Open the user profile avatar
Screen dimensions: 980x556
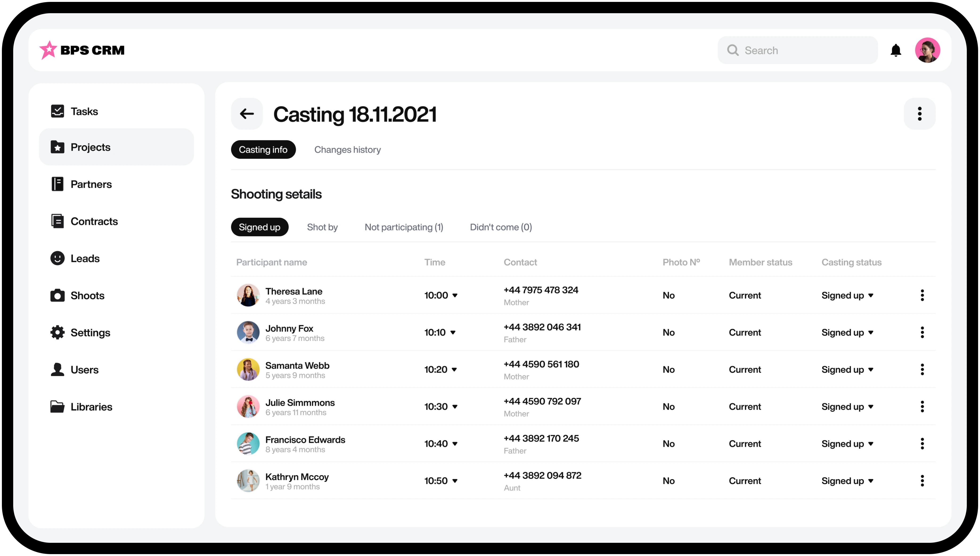(927, 50)
